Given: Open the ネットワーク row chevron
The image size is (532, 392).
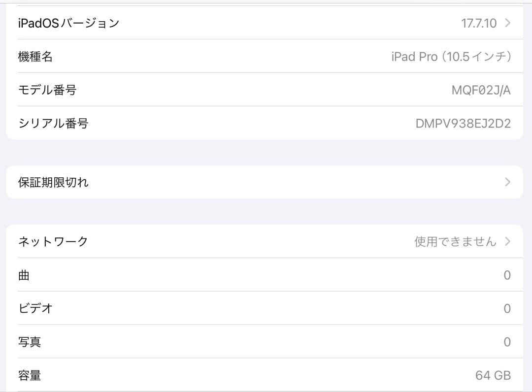Looking at the screenshot, I should (x=507, y=241).
